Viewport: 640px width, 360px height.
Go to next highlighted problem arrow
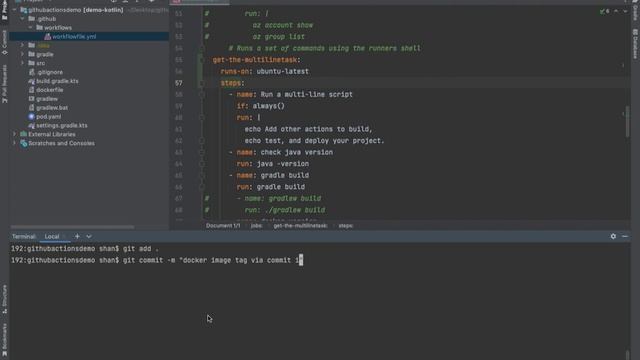click(x=625, y=11)
